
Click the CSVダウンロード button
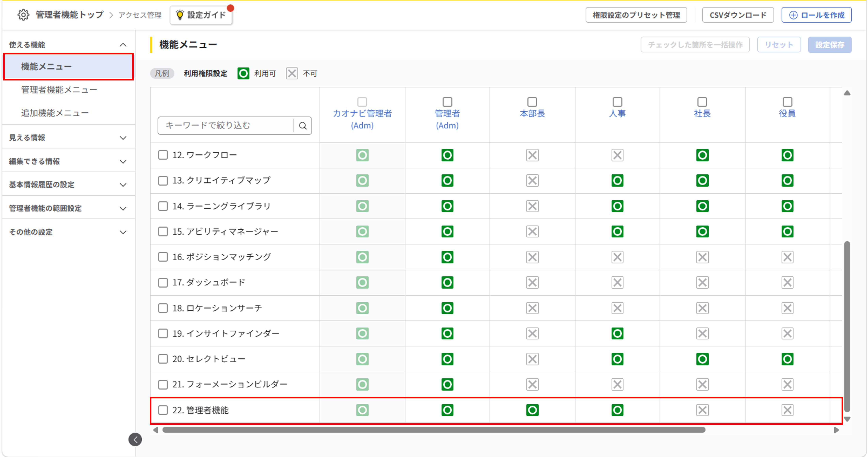[x=738, y=15]
